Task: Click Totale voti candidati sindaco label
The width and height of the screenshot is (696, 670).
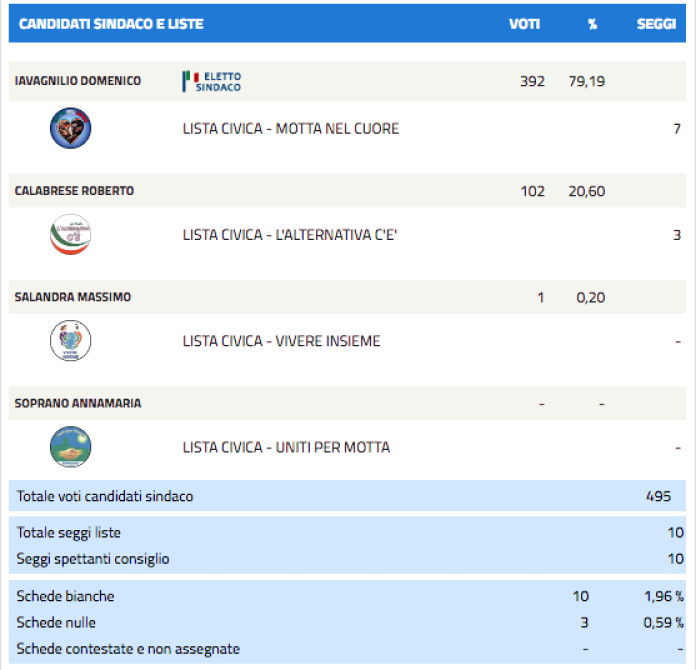Action: [x=105, y=496]
